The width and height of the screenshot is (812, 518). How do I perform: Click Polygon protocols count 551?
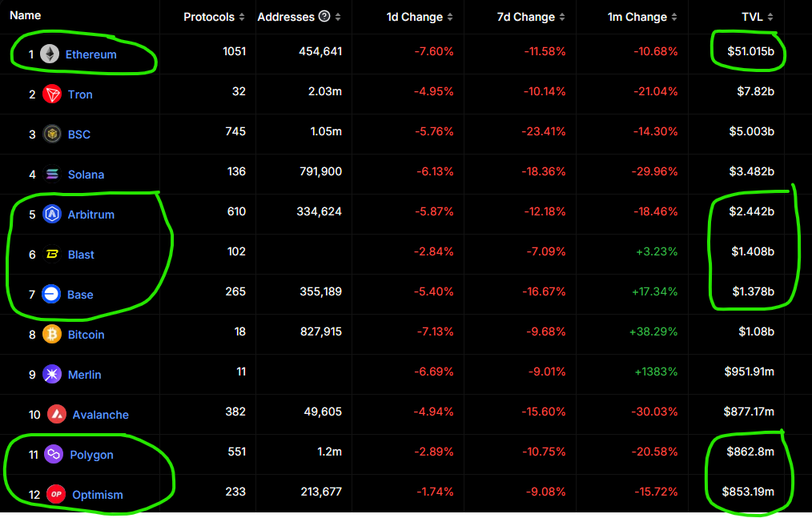point(237,452)
